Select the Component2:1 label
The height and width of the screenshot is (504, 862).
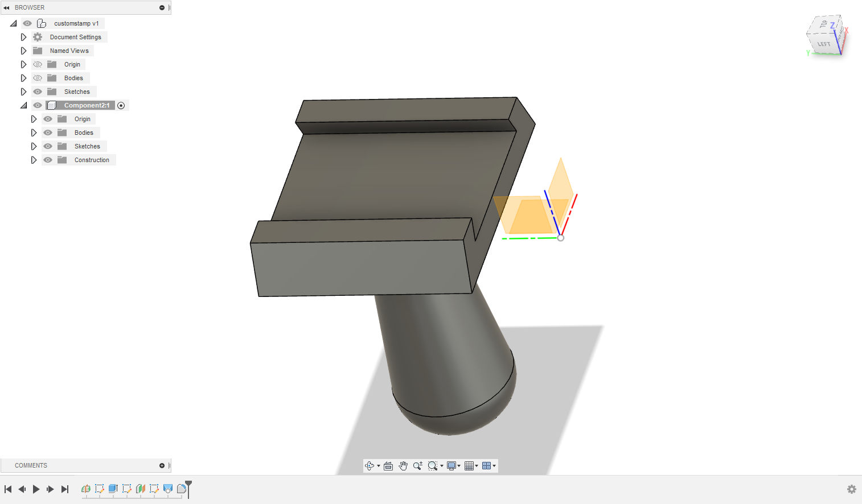[87, 105]
